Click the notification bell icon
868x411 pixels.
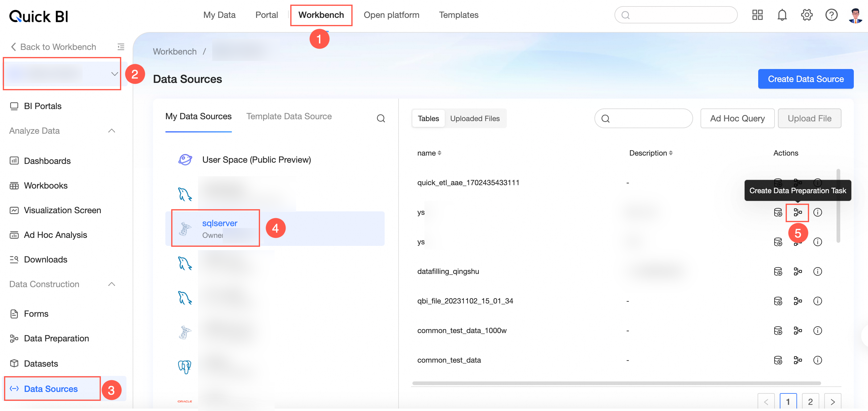[782, 15]
